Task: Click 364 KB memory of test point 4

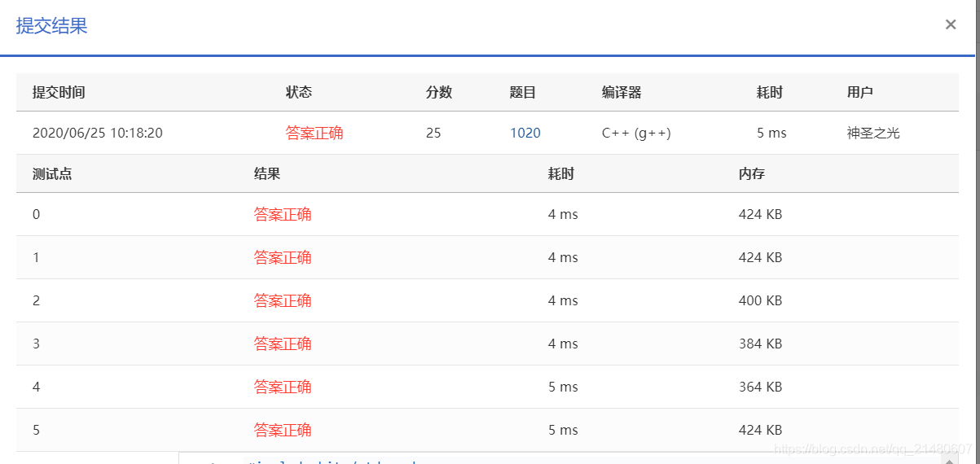Action: tap(760, 387)
